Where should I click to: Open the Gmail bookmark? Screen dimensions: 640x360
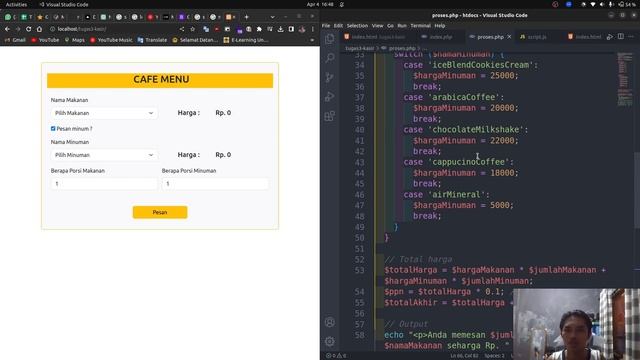click(15, 40)
